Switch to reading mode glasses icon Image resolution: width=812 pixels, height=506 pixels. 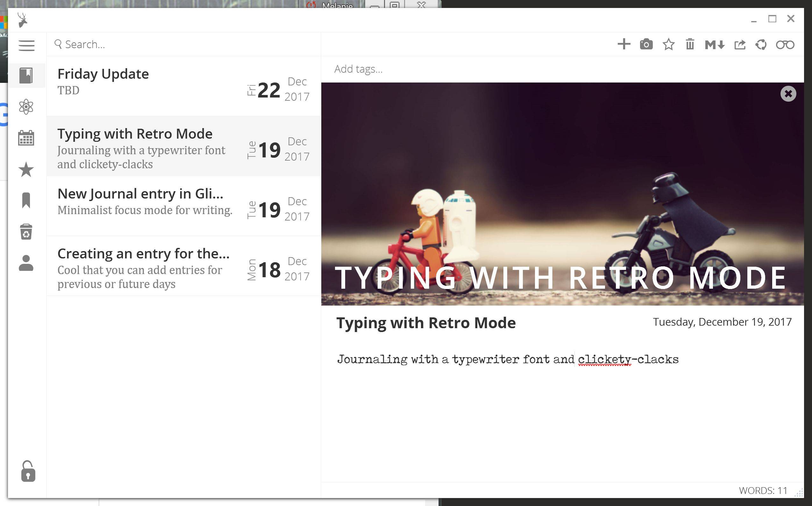[785, 45]
